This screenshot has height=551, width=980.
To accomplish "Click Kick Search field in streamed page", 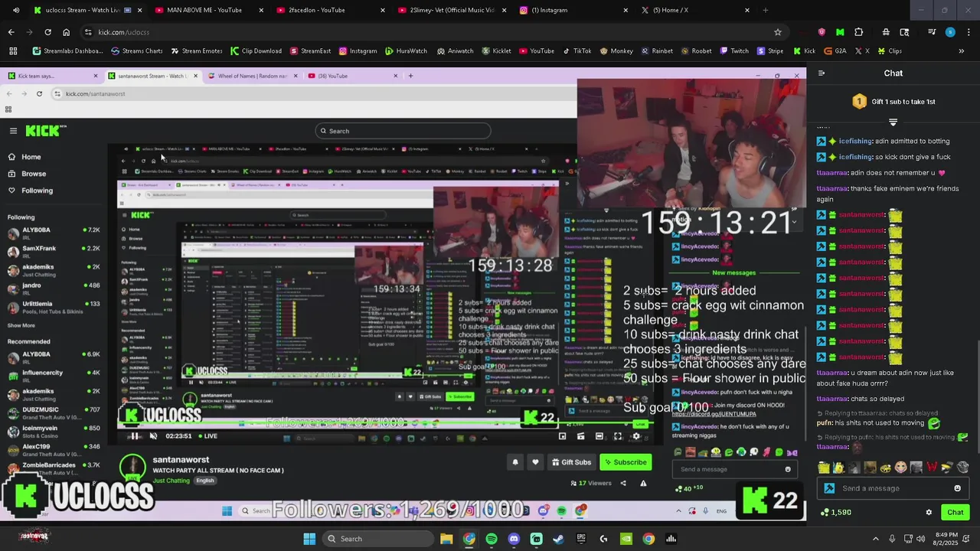I will (x=403, y=131).
